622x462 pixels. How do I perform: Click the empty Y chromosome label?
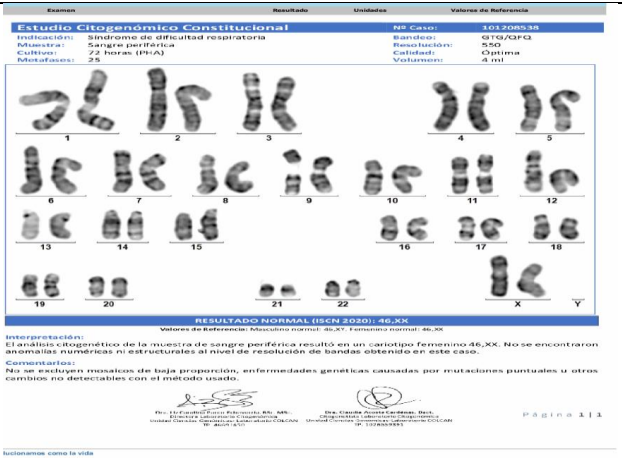tap(577, 301)
